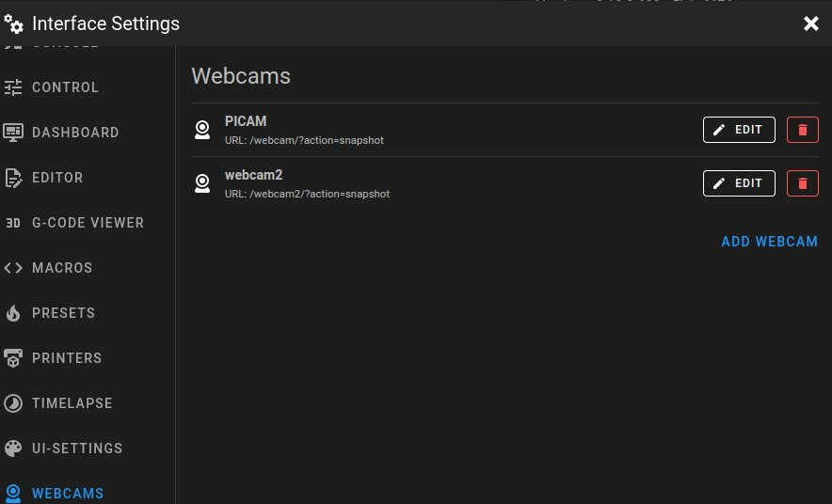
Task: Click the Timelapse clock icon
Action: (13, 403)
